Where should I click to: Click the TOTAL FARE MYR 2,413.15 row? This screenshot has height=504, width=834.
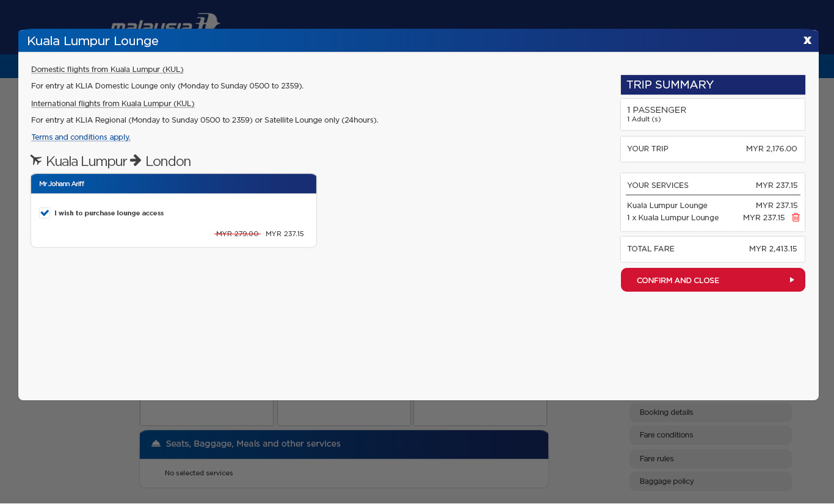[713, 249]
